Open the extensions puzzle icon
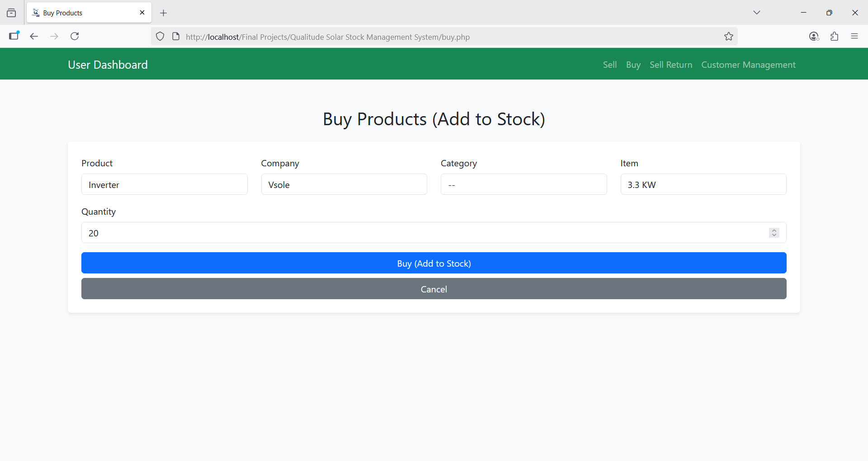This screenshot has width=868, height=461. click(834, 37)
